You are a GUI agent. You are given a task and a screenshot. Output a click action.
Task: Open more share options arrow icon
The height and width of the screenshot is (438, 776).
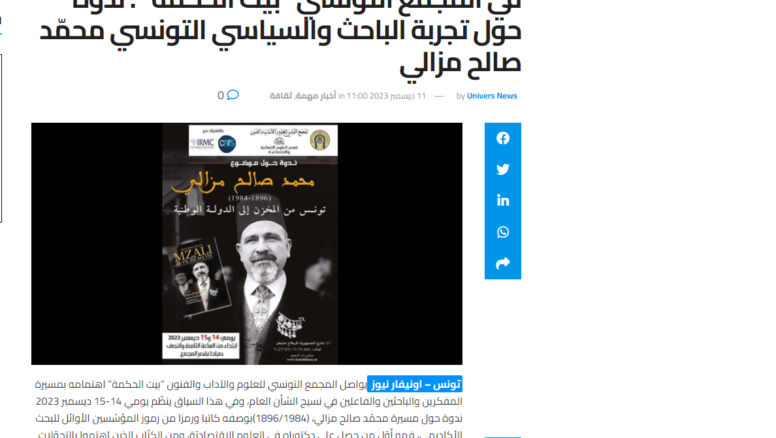pos(502,263)
